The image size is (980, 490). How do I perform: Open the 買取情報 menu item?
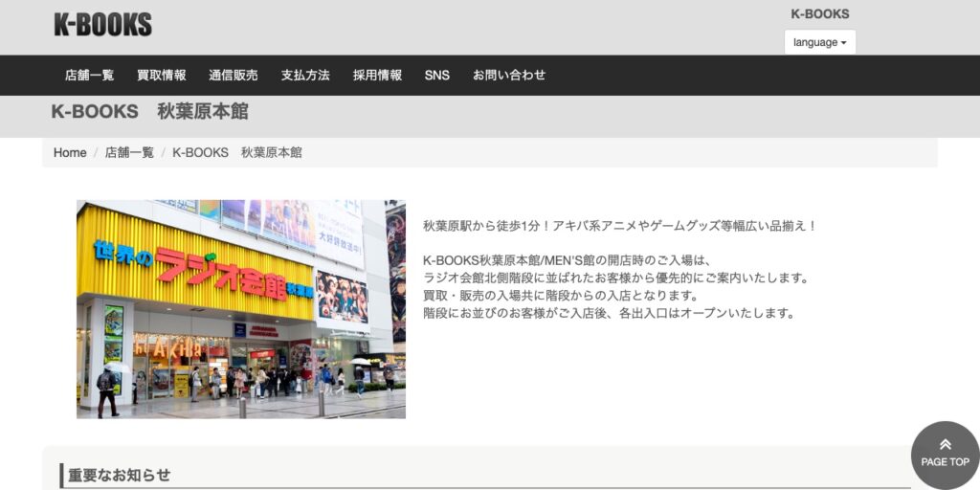click(x=161, y=75)
